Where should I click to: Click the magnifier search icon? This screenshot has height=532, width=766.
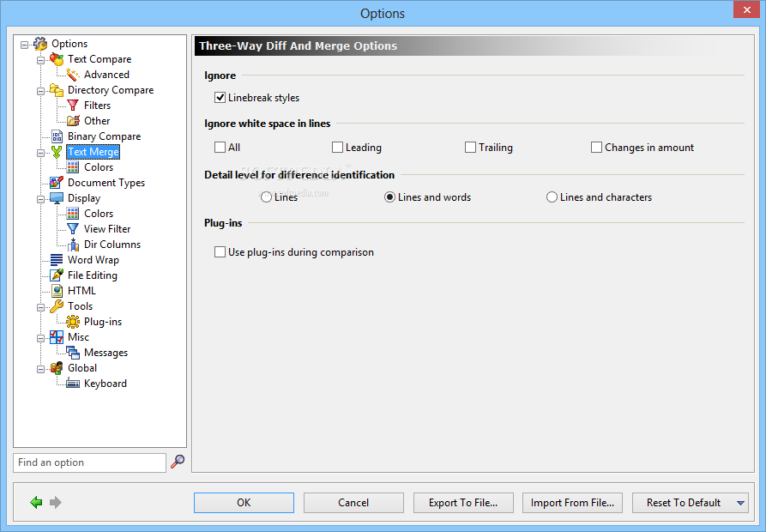(178, 462)
